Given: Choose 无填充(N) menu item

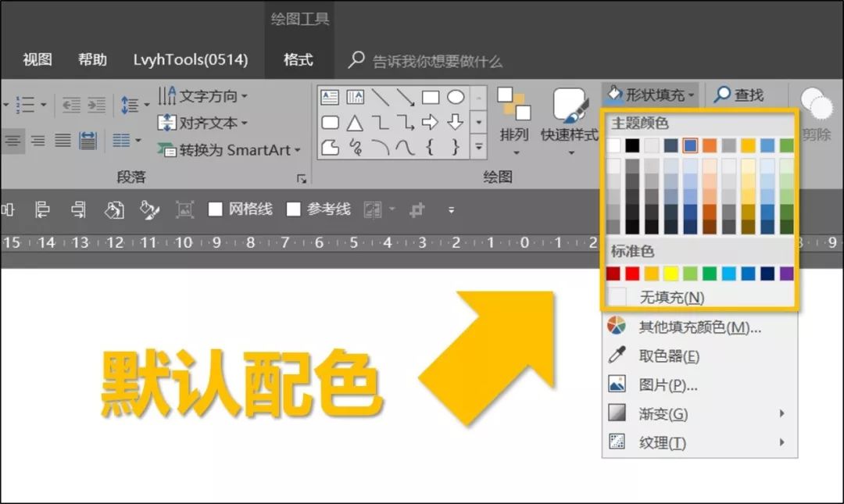Looking at the screenshot, I should click(x=699, y=297).
